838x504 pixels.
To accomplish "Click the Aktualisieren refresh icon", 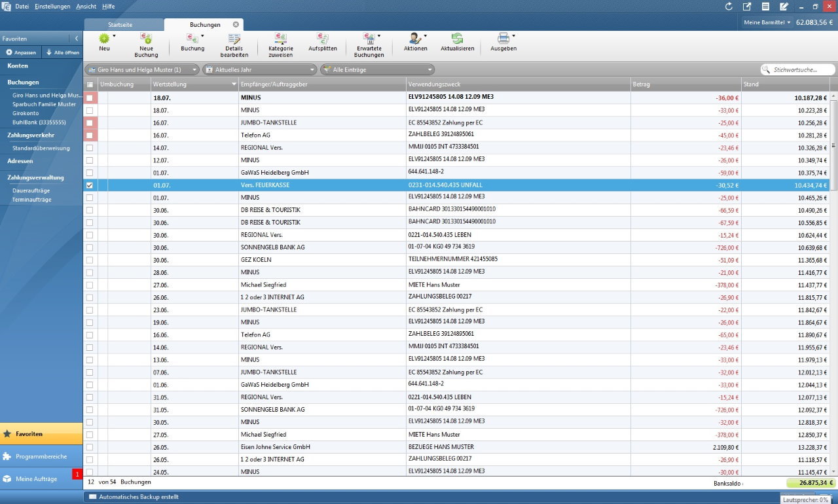I will point(457,40).
